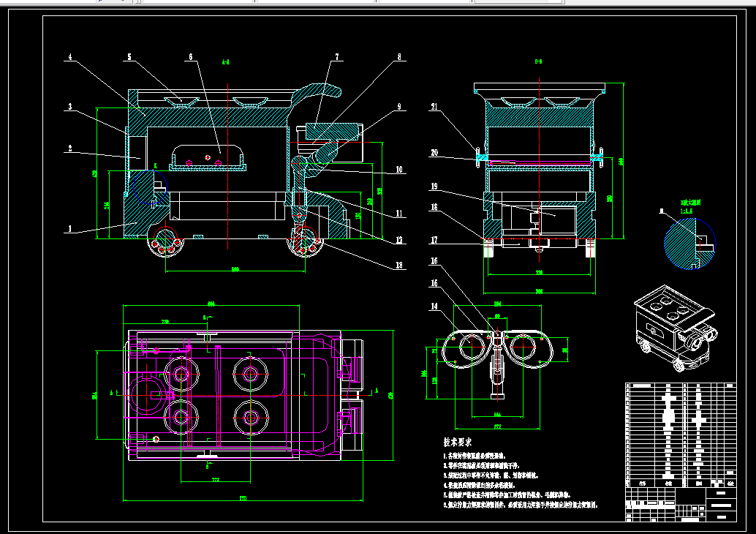Image resolution: width=756 pixels, height=534 pixels.
Task: Select part callout number 17
Action: point(434,240)
